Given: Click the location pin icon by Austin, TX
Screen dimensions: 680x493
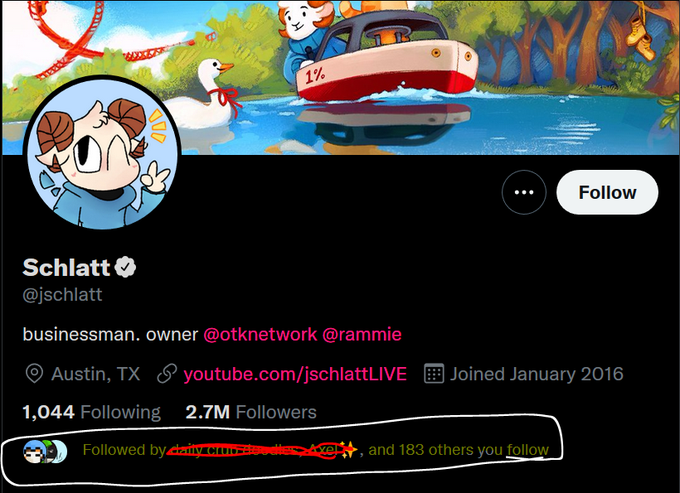Looking at the screenshot, I should 34,374.
